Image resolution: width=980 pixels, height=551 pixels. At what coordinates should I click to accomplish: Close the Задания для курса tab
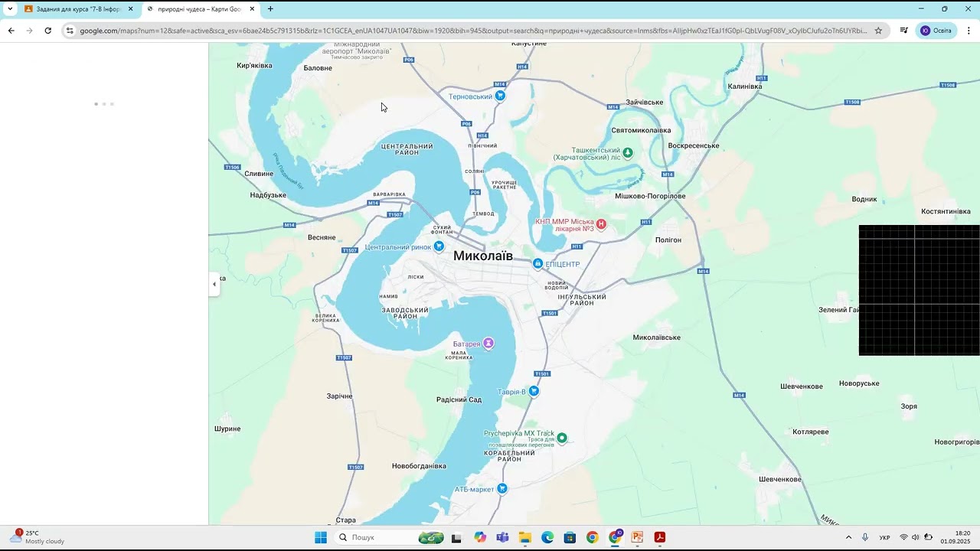tap(130, 9)
